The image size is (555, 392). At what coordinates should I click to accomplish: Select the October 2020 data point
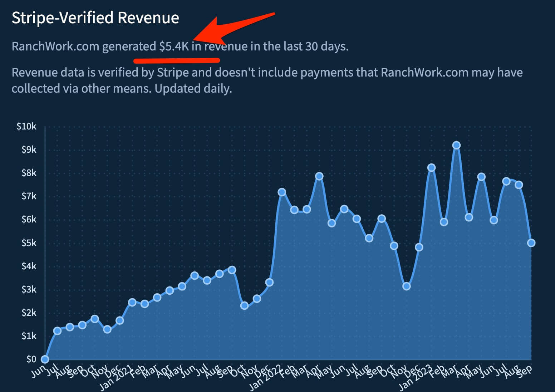pos(95,319)
